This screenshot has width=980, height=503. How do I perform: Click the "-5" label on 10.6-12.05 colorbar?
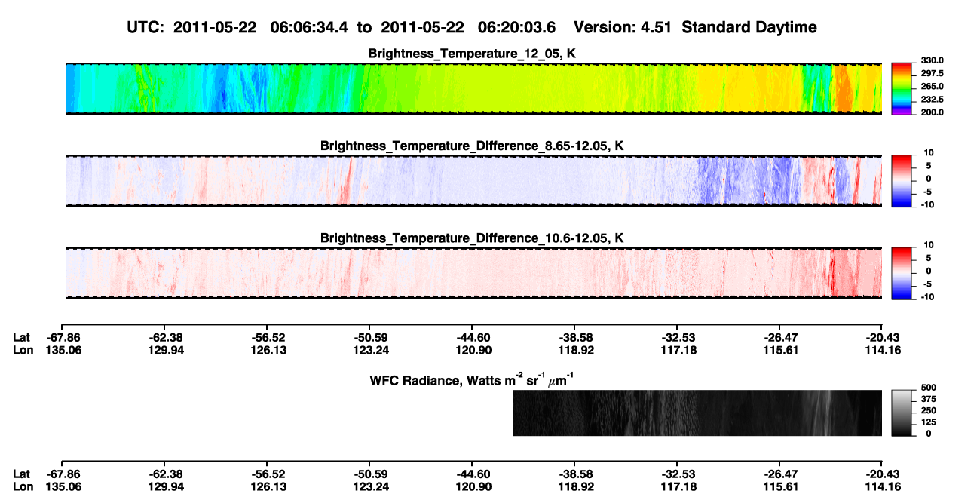[x=927, y=284]
